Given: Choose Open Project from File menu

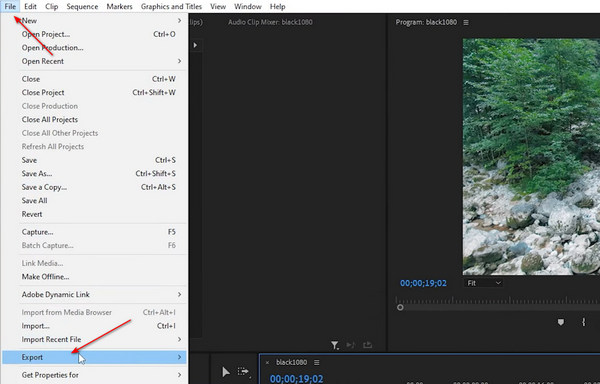Looking at the screenshot, I should coord(94,34).
